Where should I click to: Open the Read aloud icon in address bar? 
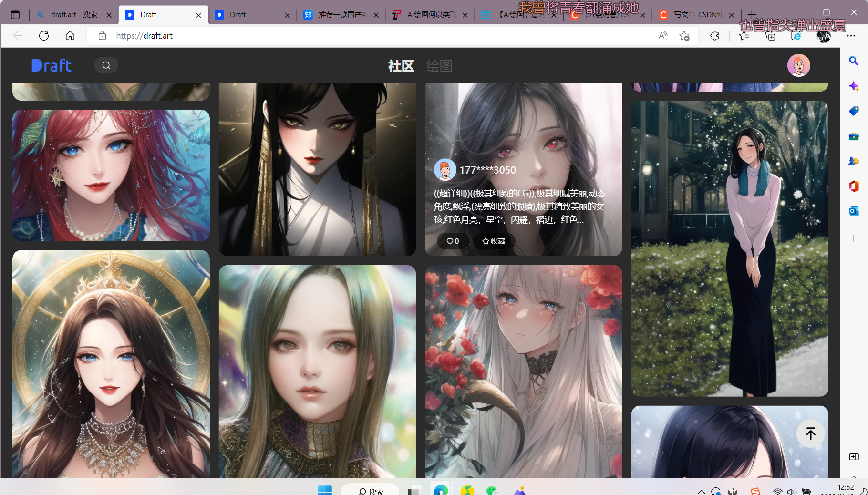tap(663, 36)
